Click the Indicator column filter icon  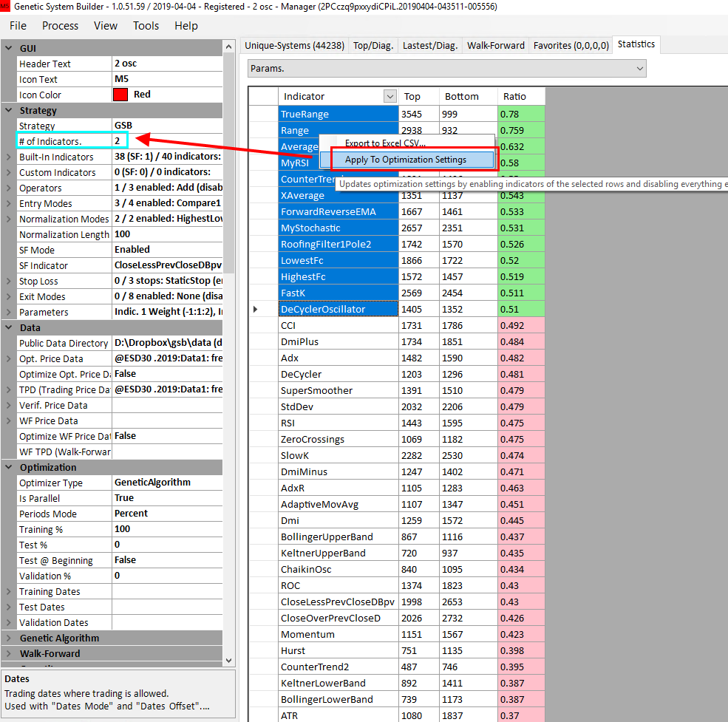point(389,96)
